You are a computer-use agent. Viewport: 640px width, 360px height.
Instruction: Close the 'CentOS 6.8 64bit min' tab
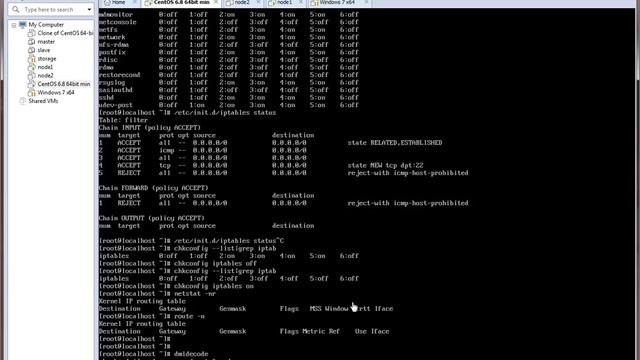point(216,2)
